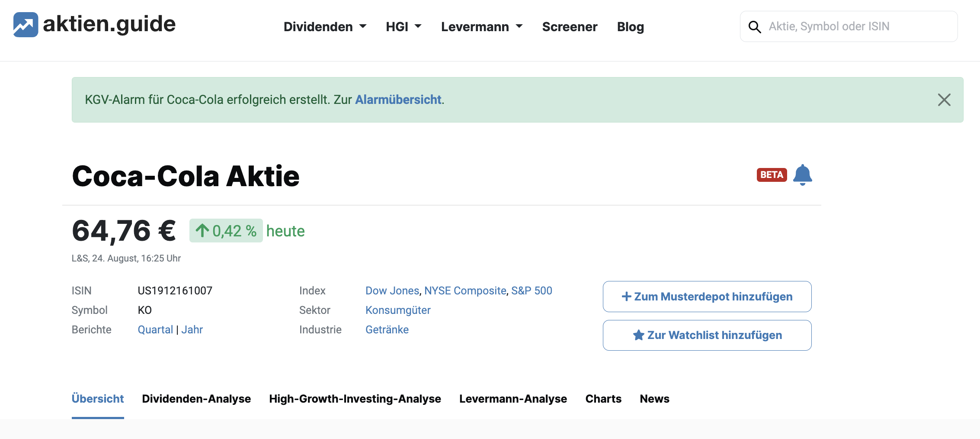
Task: Switch to the Levermann-Analyse tab
Action: (x=513, y=399)
